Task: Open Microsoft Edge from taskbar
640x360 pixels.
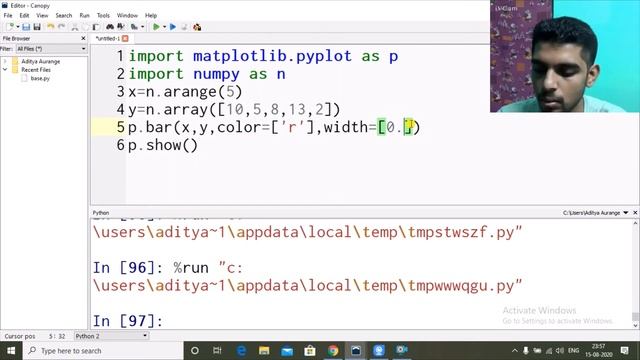Action: point(241,351)
